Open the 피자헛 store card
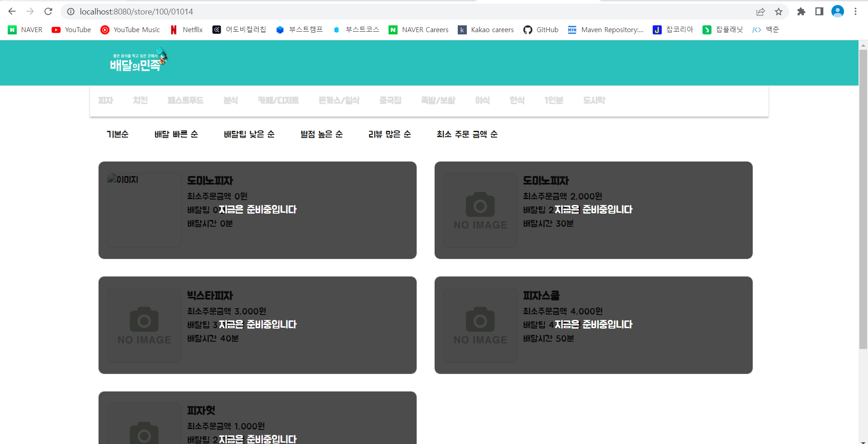Image resolution: width=868 pixels, height=444 pixels. coord(257,417)
